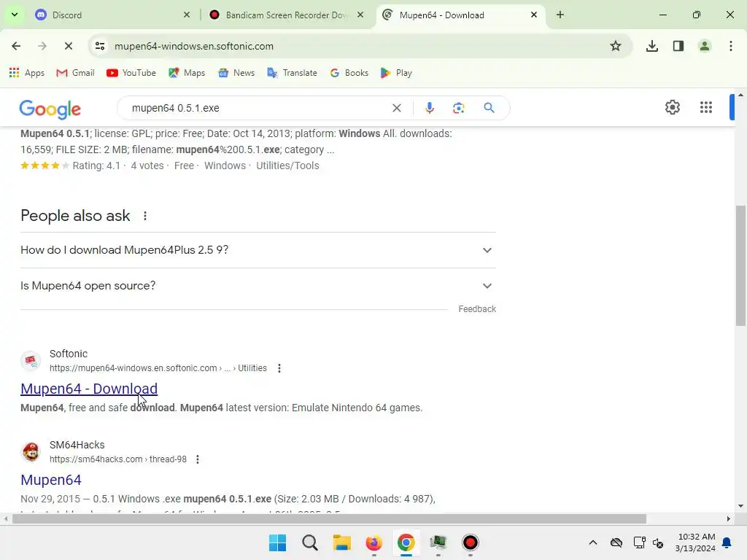Open Softonic result options menu
Screen dimensions: 747x560
pyautogui.click(x=279, y=368)
